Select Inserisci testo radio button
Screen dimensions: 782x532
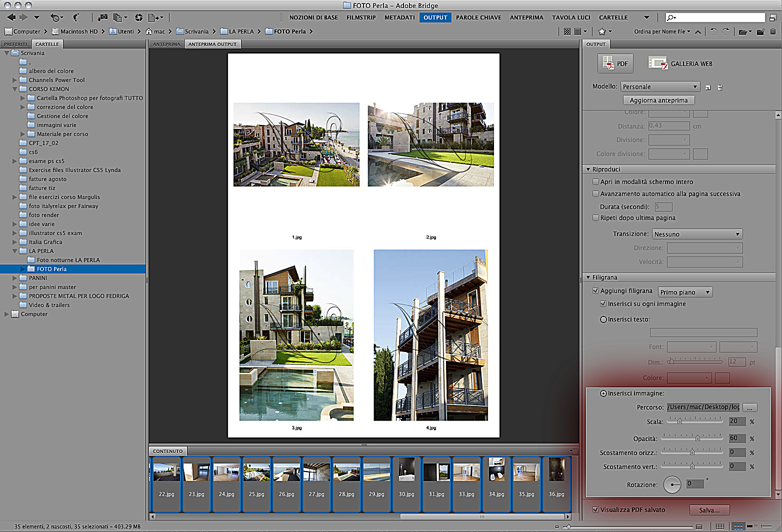click(x=603, y=319)
